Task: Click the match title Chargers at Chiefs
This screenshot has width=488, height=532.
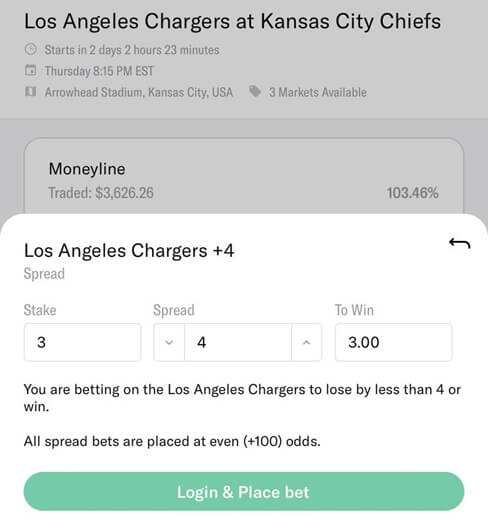Action: [x=232, y=21]
